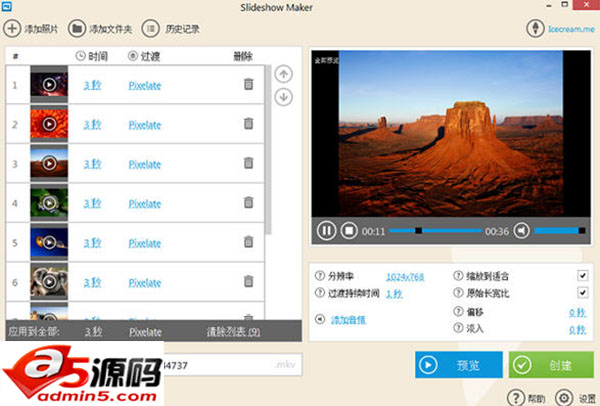600x406 pixels.
Task: Add audio via 添加音频 link
Action: [348, 320]
